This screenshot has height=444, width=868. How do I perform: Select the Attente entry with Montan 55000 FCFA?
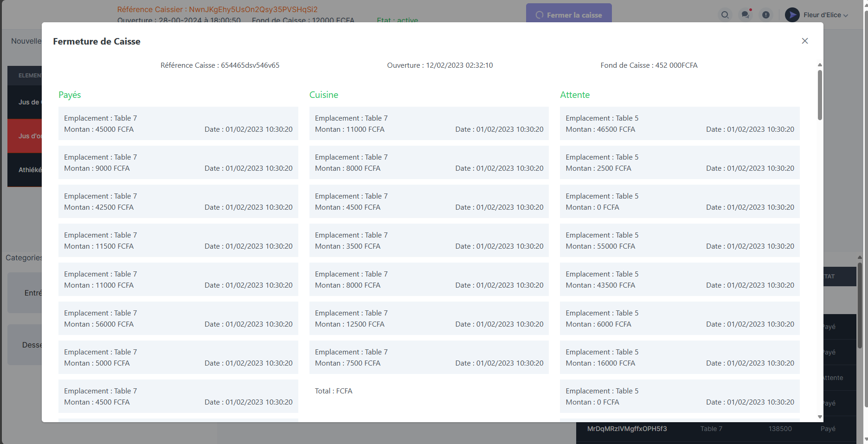[680, 240]
